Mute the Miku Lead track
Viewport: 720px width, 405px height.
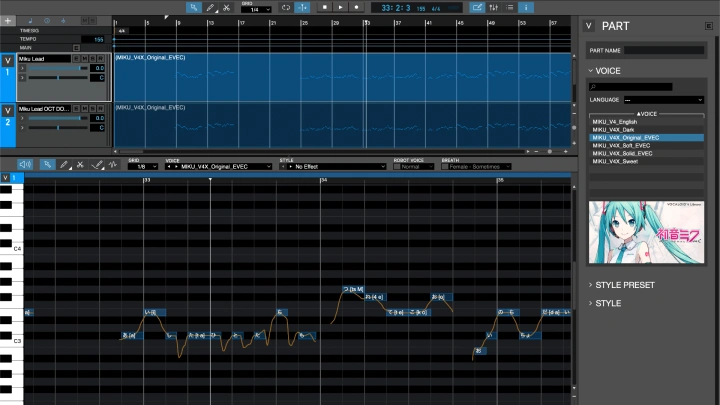click(84, 59)
